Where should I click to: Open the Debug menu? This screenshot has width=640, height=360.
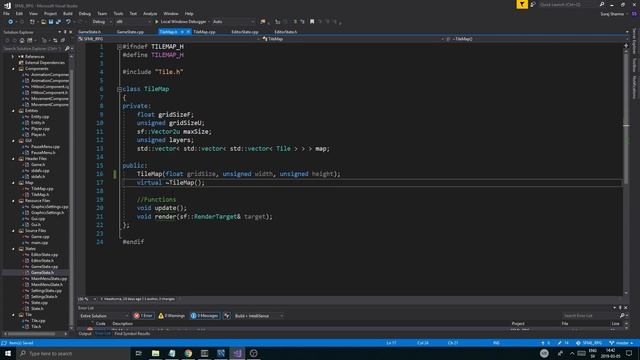[84, 13]
